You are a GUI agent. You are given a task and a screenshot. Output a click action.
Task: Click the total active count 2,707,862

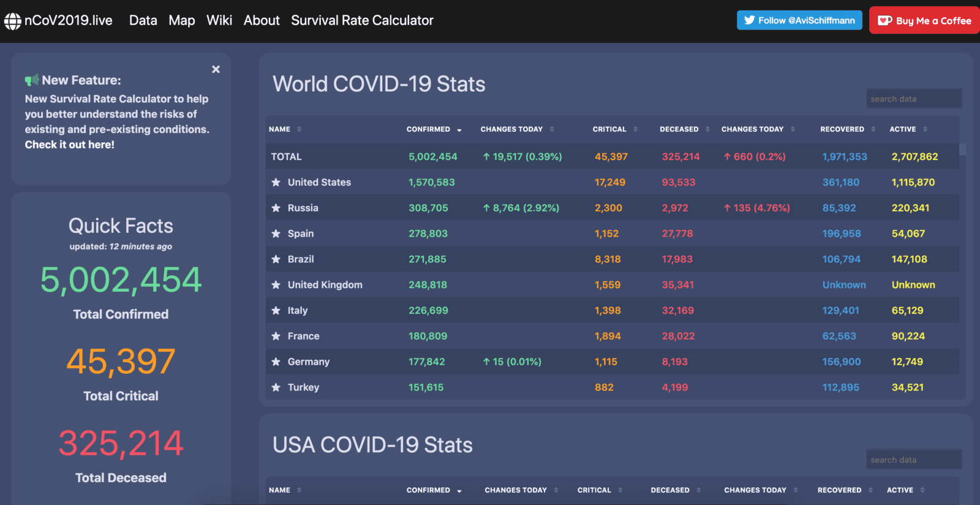coord(914,157)
